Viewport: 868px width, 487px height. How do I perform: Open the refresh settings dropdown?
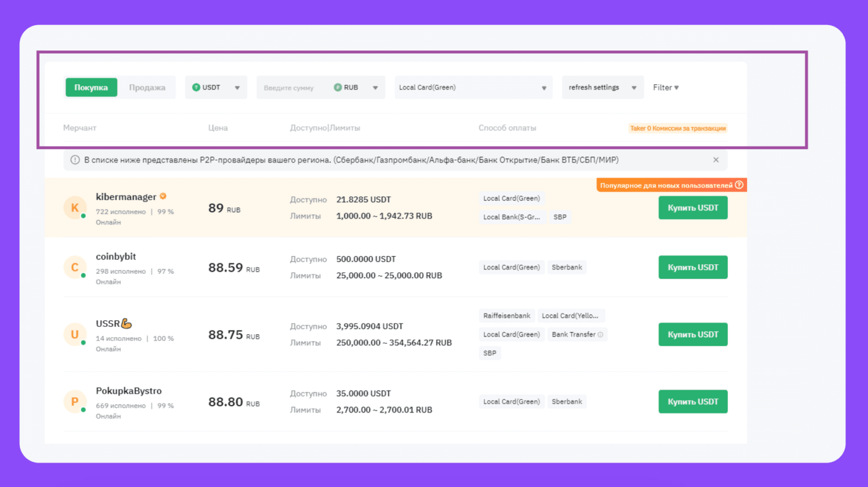[x=602, y=87]
